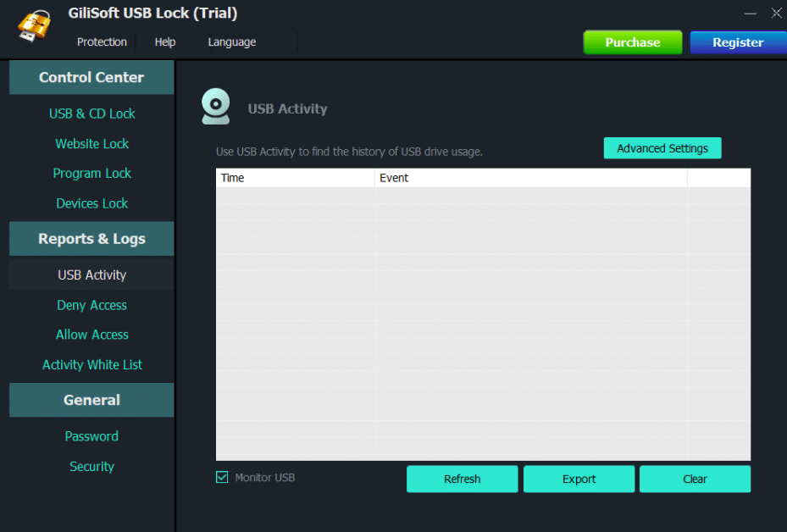Screen dimensions: 787x532
Task: Open the Help menu
Action: tap(165, 42)
